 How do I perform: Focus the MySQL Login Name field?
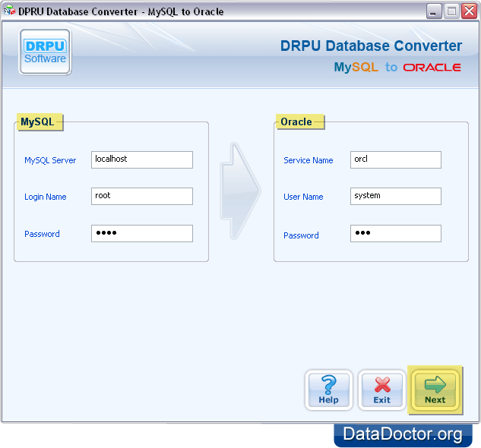tap(142, 196)
